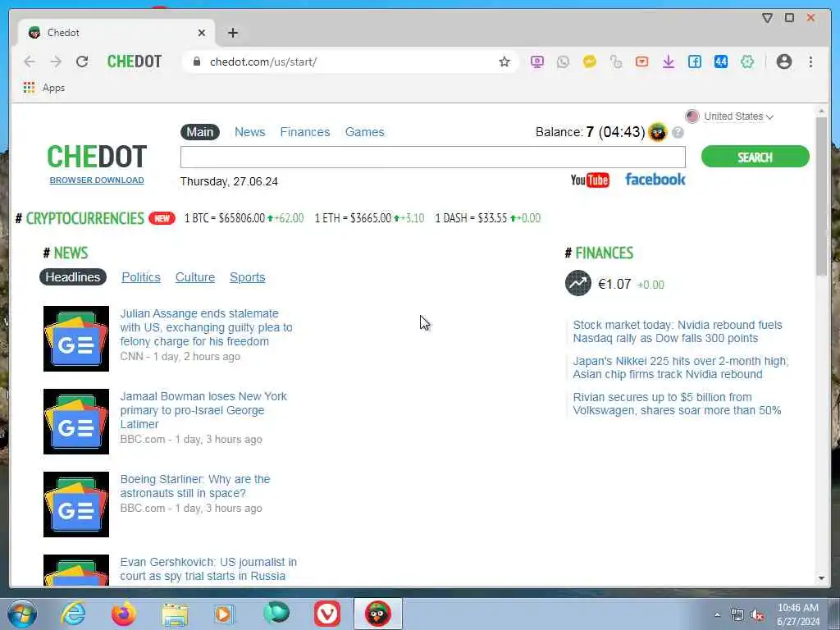Reload the page with the refresh icon

point(82,62)
